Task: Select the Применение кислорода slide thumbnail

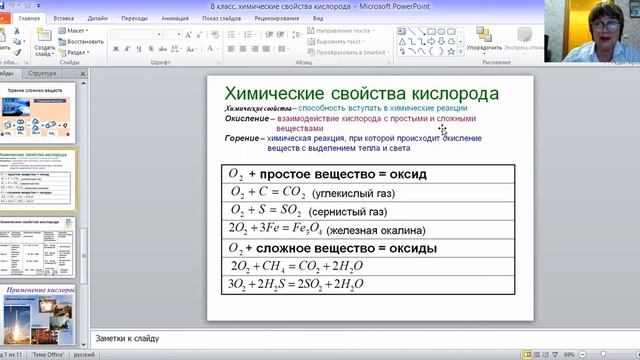Action: pos(38,315)
